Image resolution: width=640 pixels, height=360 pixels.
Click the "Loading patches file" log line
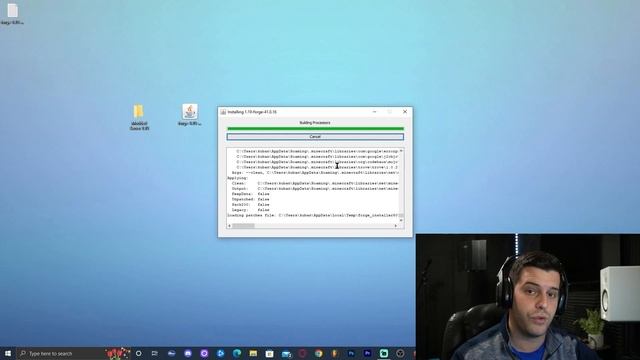tap(313, 215)
